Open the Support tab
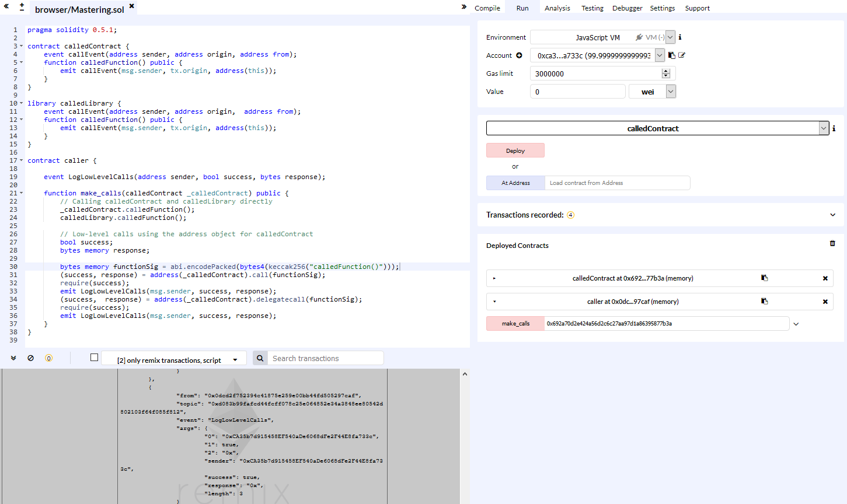Viewport: 847px width, 504px height. coord(698,8)
